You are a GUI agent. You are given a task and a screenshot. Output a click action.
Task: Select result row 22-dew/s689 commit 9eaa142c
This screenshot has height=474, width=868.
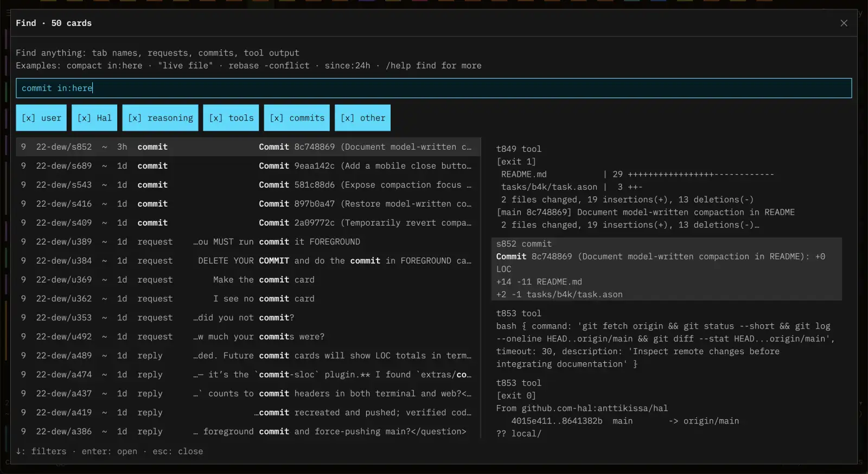pyautogui.click(x=248, y=166)
